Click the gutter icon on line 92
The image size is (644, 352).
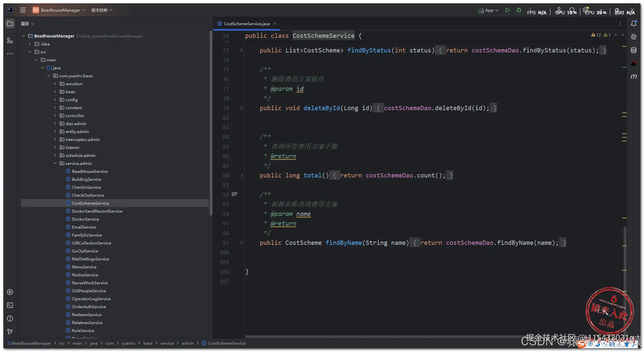coord(235,194)
